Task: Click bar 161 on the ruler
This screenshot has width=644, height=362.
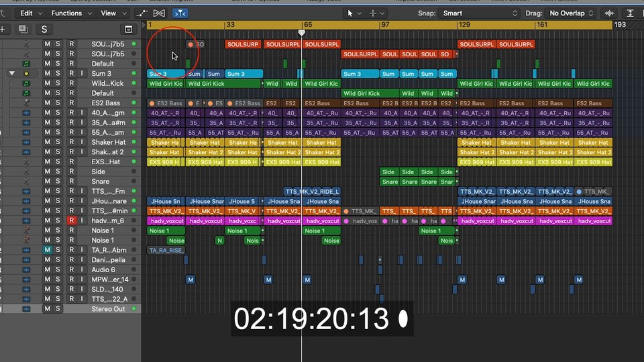Action: (542, 25)
